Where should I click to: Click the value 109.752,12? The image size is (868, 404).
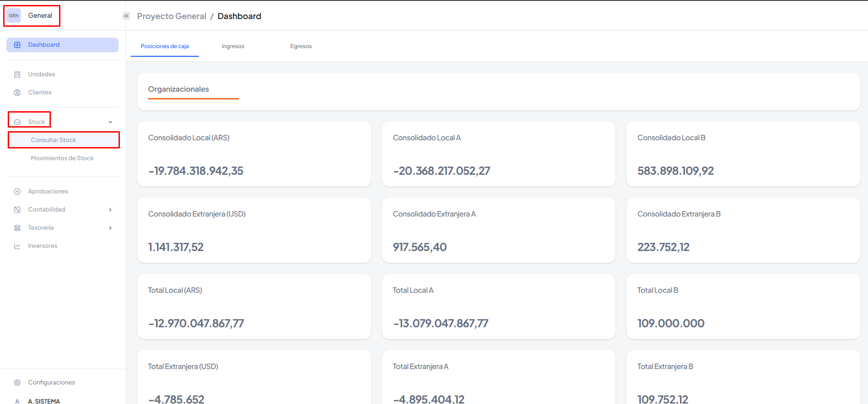pos(663,399)
